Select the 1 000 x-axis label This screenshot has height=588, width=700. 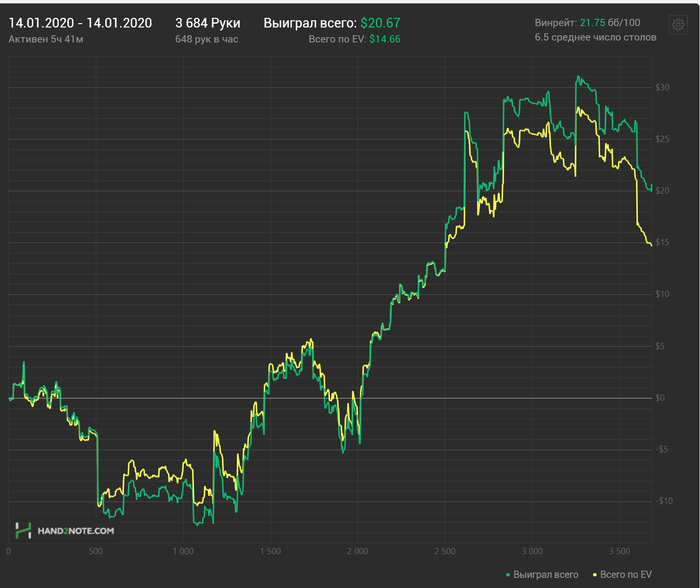coord(183,551)
